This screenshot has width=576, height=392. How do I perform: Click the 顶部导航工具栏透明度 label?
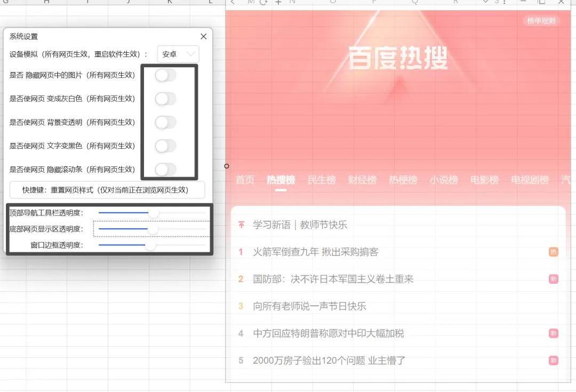tap(46, 213)
